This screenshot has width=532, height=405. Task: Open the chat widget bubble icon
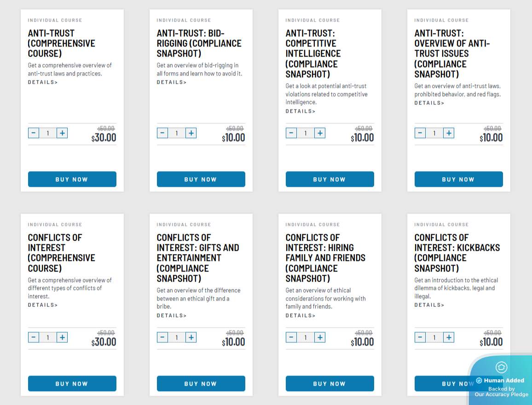tap(501, 367)
